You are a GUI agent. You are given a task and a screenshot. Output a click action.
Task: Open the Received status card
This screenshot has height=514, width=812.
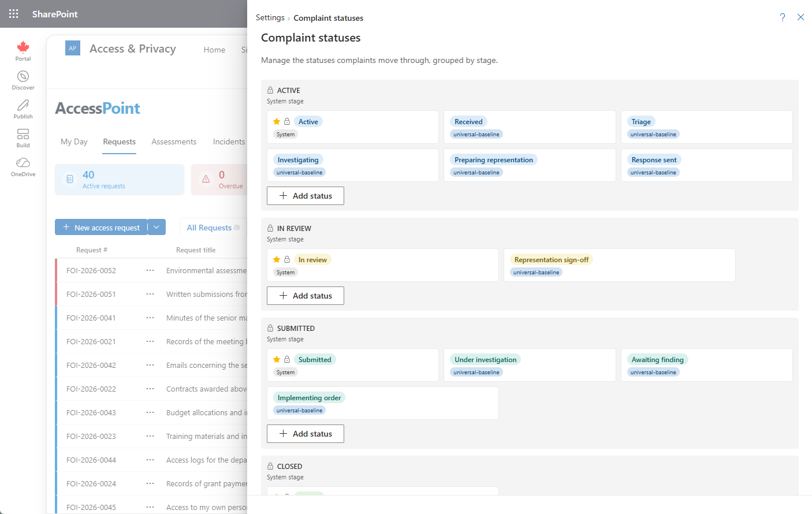point(530,127)
